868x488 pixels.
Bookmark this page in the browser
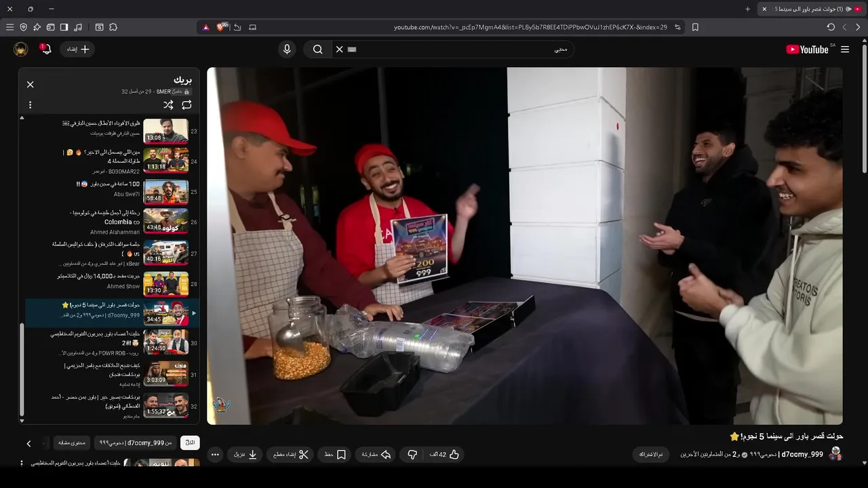(695, 27)
